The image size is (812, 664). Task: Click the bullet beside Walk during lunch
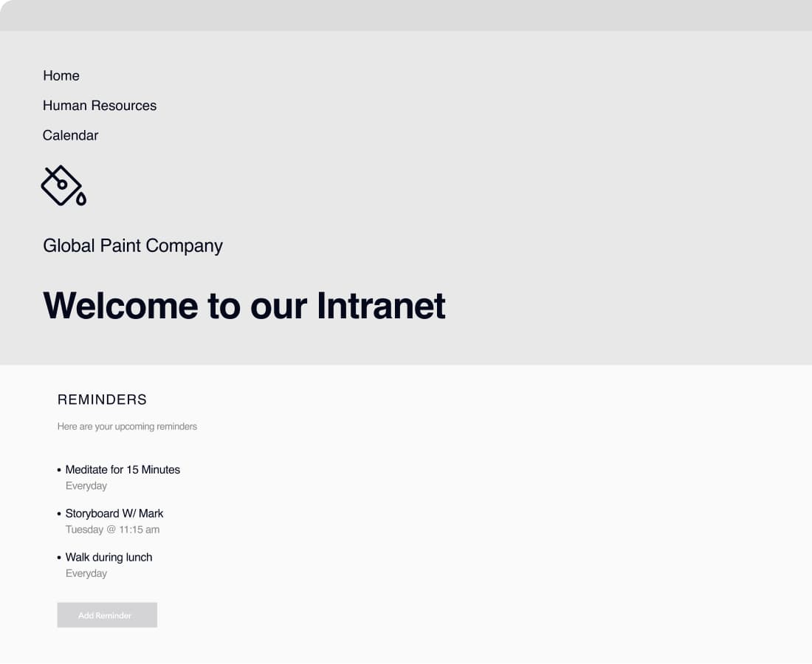click(59, 558)
